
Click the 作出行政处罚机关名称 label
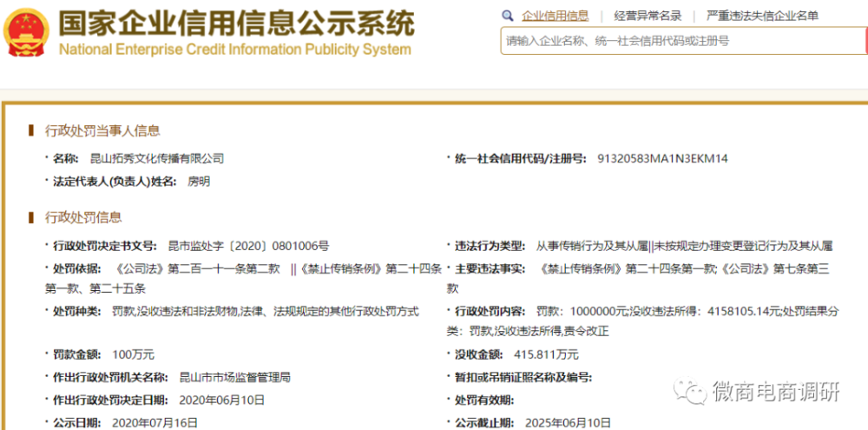[110, 378]
